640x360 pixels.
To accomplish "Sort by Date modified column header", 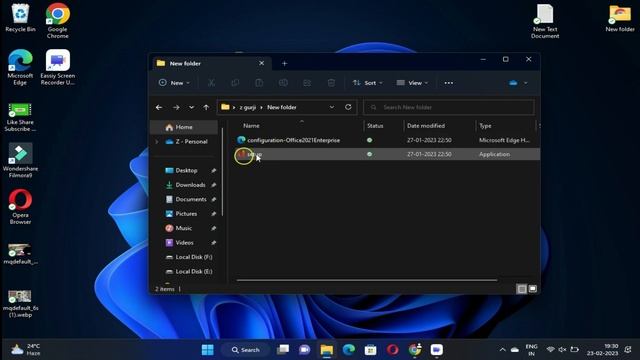I will tap(426, 126).
